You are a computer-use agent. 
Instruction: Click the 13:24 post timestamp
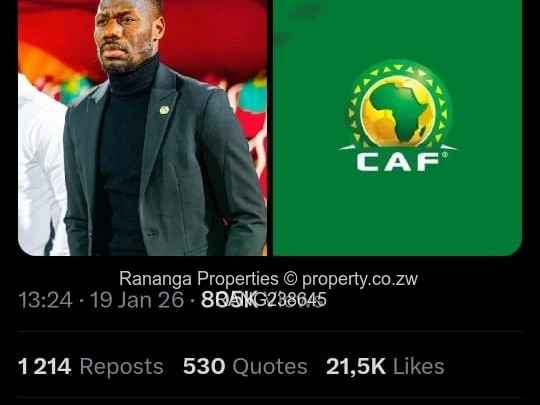point(45,300)
